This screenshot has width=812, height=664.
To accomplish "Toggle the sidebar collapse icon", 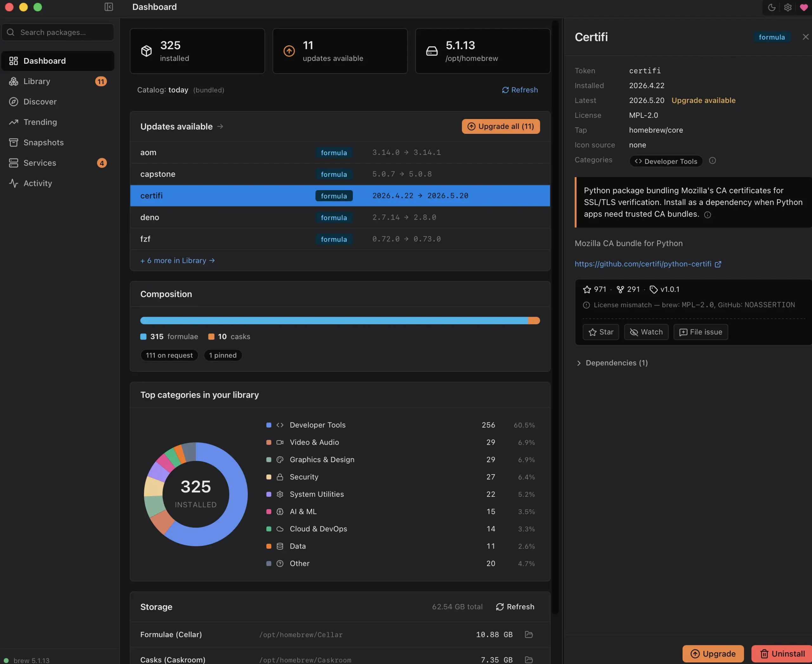I will [x=108, y=7].
